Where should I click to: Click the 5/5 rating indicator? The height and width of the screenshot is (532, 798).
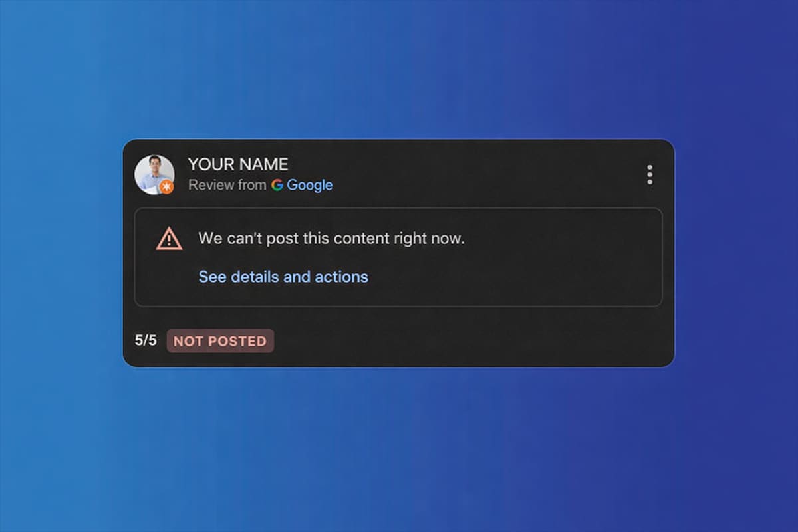[x=146, y=341]
